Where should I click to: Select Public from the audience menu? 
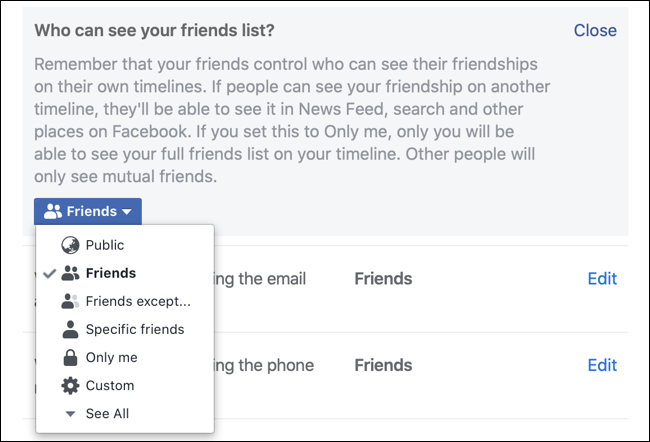click(x=105, y=245)
